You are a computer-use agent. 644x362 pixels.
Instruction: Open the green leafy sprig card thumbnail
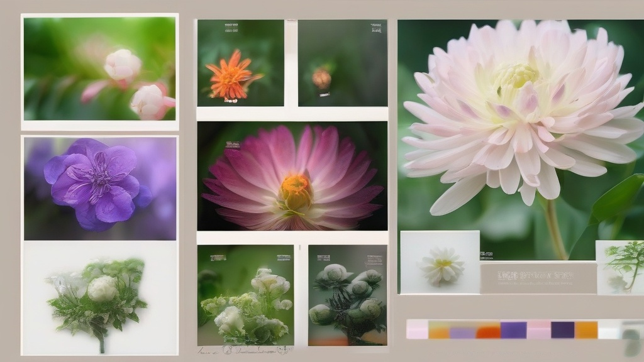[x=619, y=268]
